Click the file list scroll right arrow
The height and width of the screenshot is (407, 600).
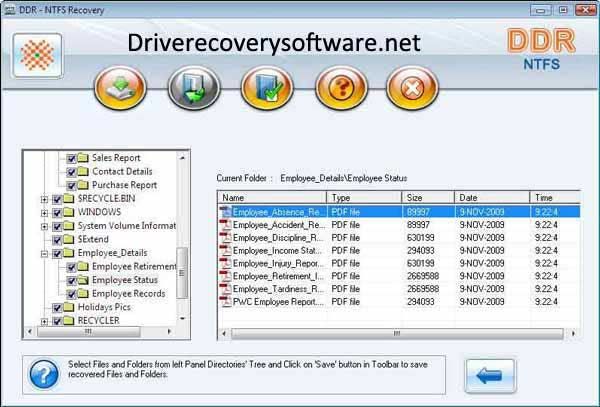click(x=573, y=333)
